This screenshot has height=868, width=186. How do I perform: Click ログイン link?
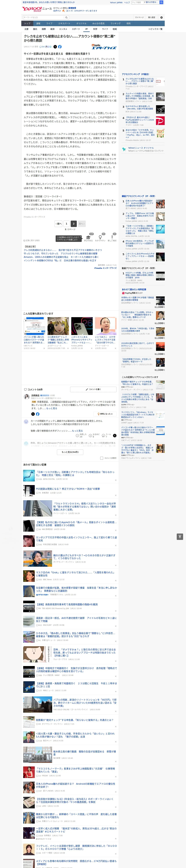click(57, 11)
